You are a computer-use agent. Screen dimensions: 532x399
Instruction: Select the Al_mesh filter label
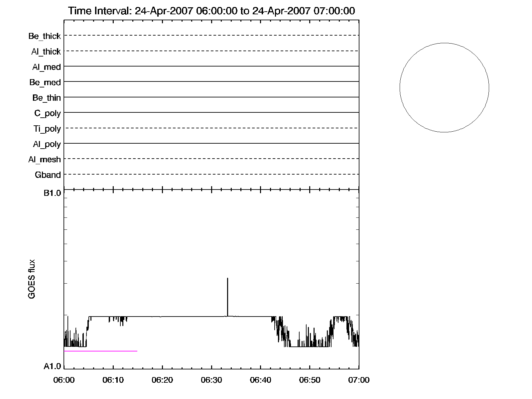(45, 160)
